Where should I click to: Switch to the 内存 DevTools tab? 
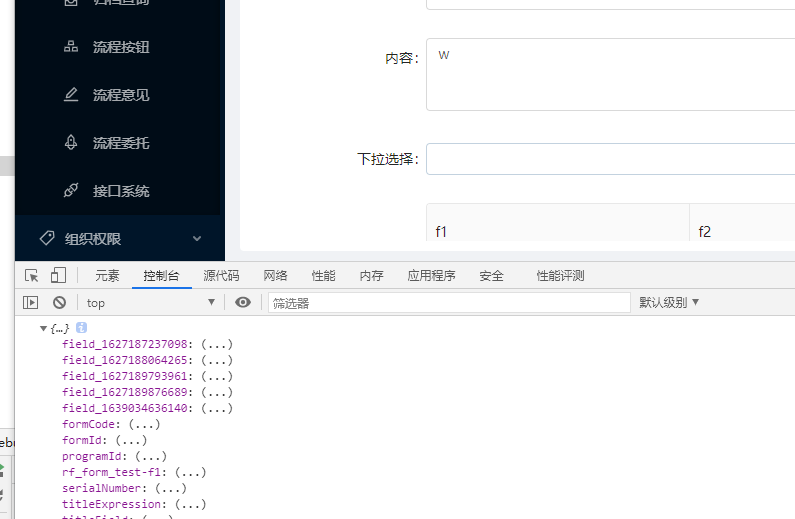pos(372,276)
